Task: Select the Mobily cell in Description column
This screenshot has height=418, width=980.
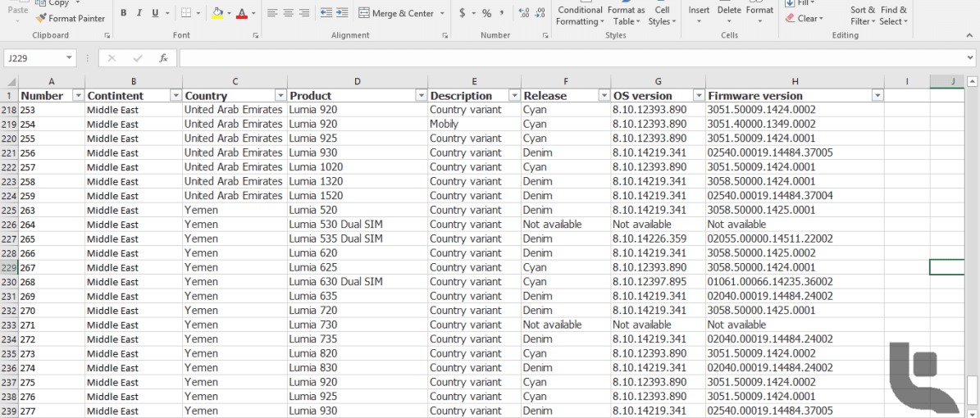Action: tap(474, 124)
